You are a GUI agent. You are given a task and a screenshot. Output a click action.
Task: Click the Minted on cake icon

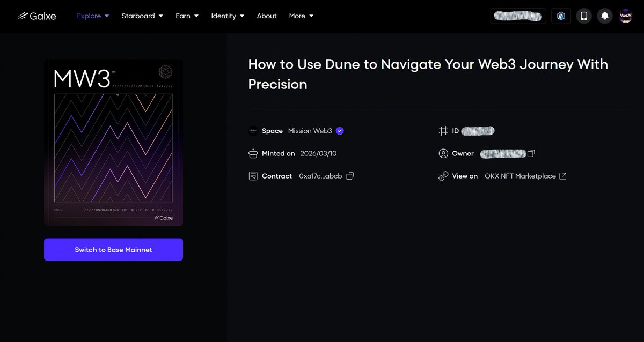click(x=253, y=154)
